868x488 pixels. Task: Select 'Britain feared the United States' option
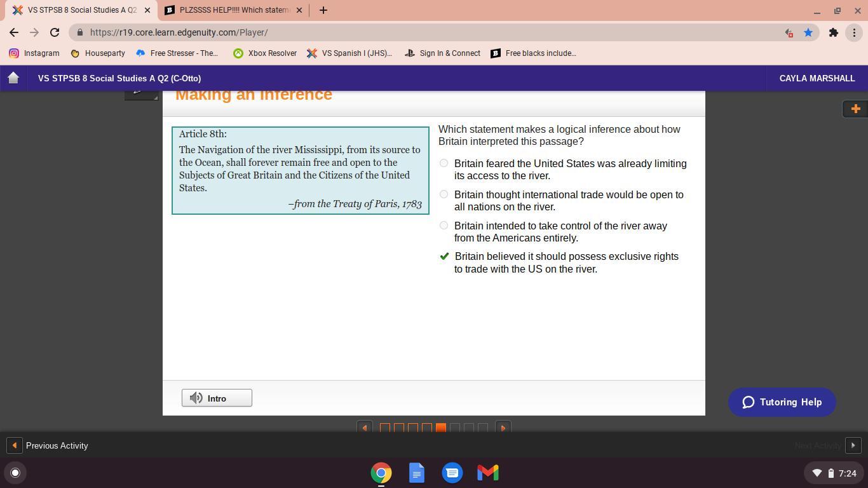444,163
